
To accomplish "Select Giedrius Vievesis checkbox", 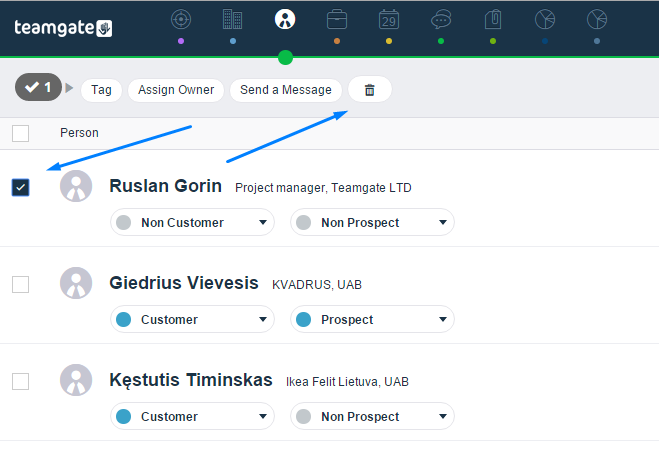I will click(21, 285).
